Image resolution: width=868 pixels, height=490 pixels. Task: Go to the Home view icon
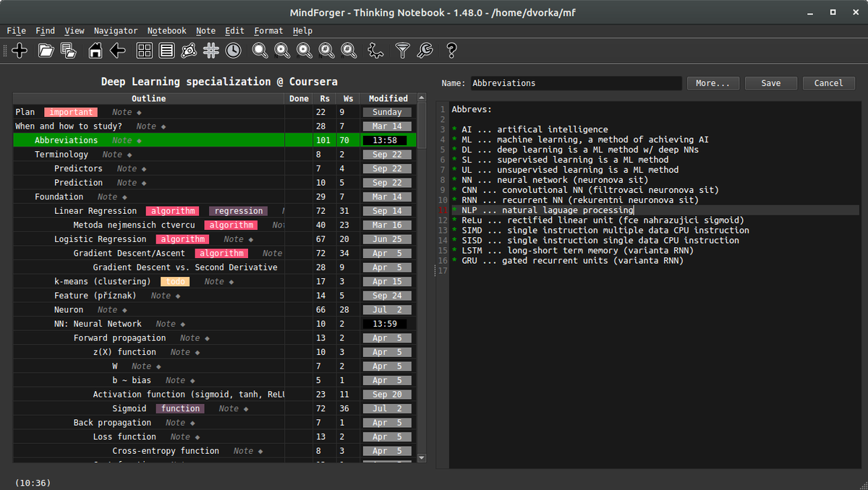pos(95,51)
